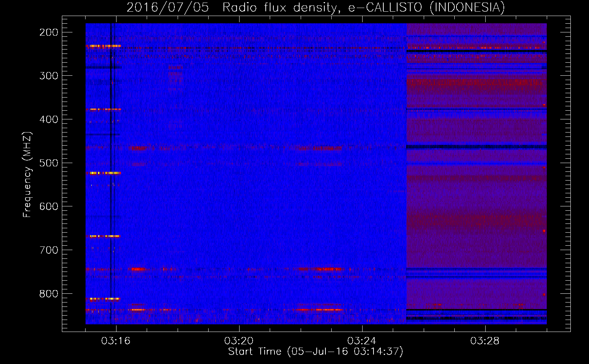Click the plot title '2016/07/05 Radio flux density'

(x=316, y=7)
